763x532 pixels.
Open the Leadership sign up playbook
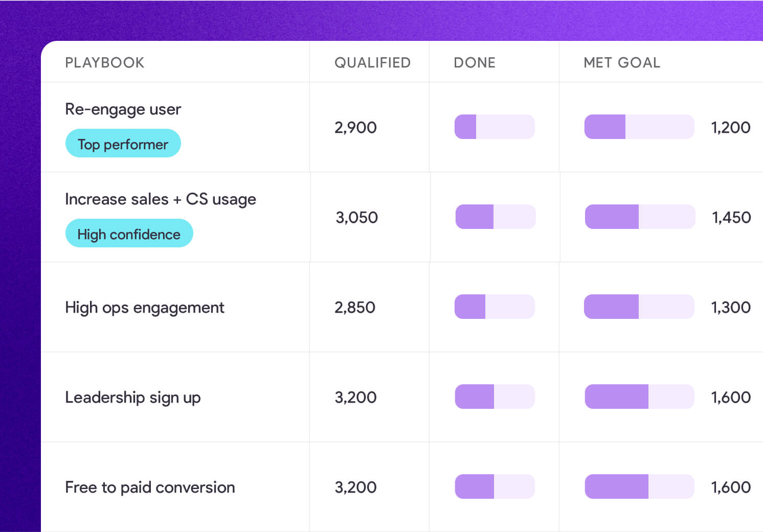pos(132,398)
